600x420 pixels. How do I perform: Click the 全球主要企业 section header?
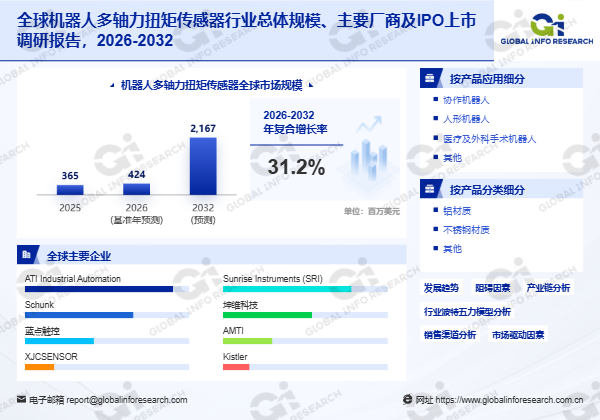(212, 255)
